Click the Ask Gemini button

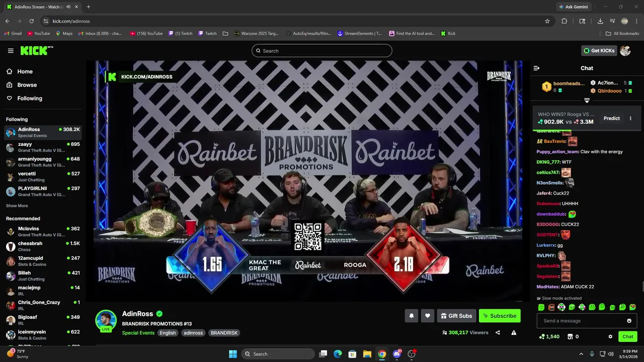click(x=573, y=7)
